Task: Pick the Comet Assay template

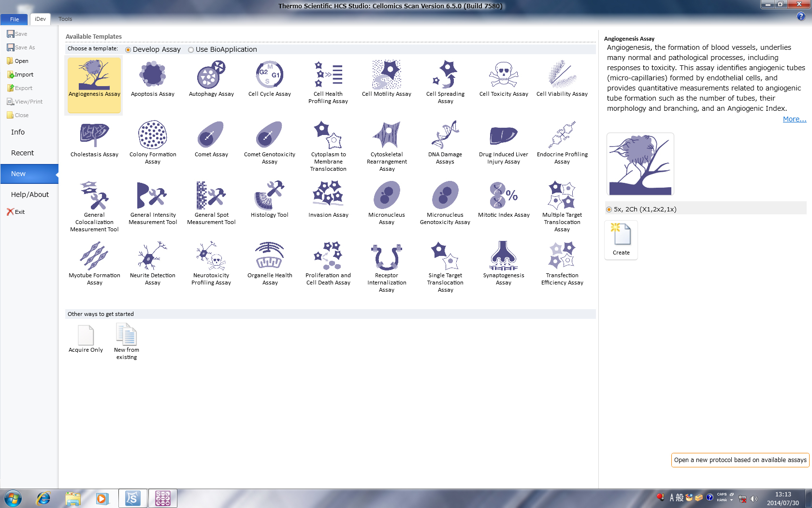Action: (211, 140)
